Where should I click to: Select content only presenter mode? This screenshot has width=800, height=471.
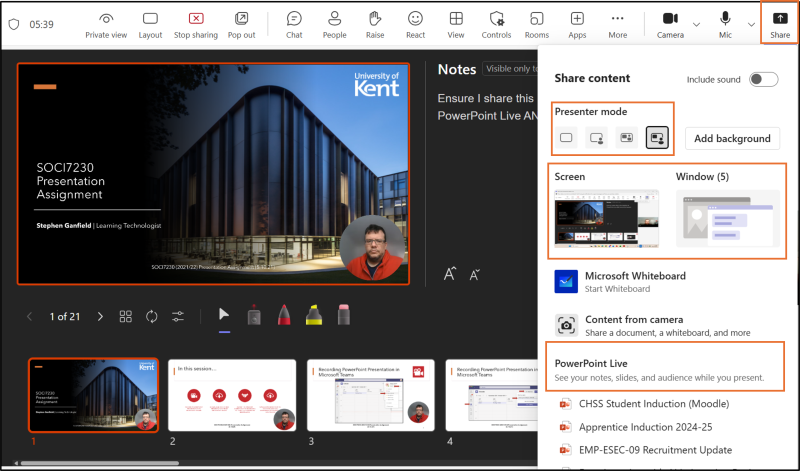[x=566, y=138]
